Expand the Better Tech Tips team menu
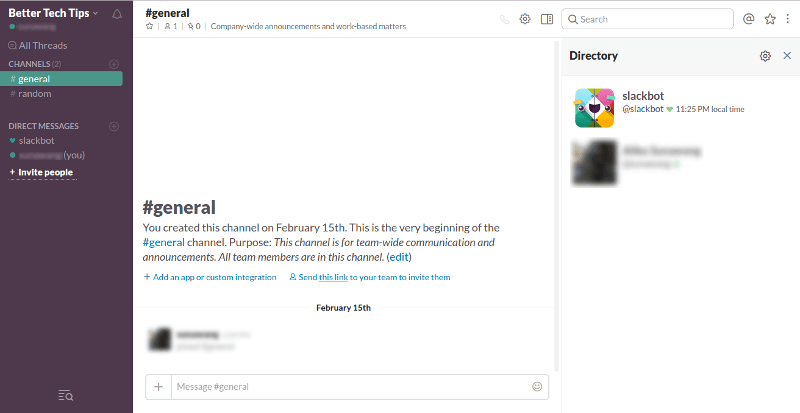 click(x=53, y=13)
